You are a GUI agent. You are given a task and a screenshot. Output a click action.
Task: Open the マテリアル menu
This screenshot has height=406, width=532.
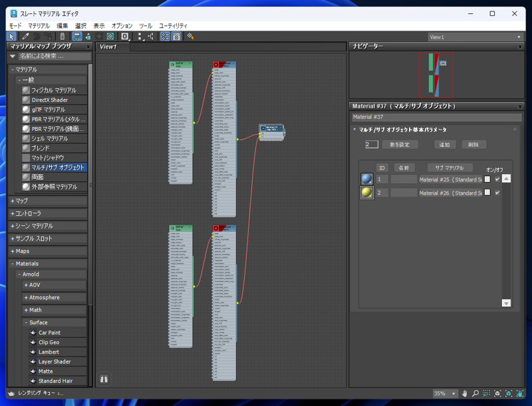coord(39,26)
